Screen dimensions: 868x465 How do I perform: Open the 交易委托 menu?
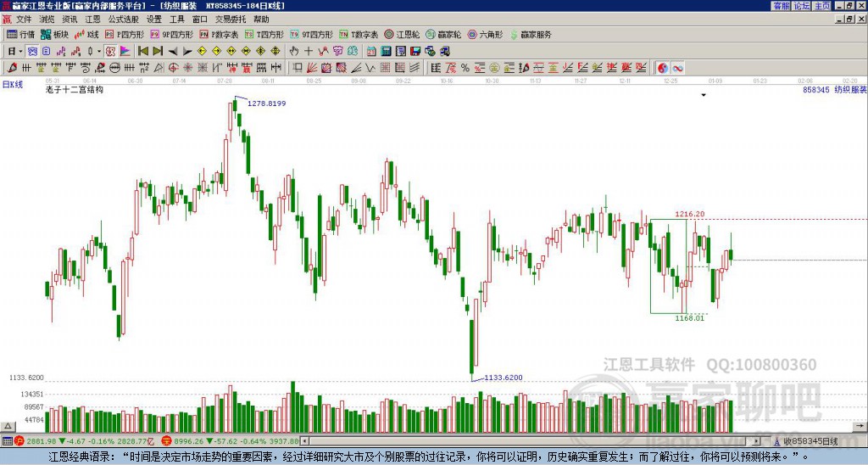pyautogui.click(x=231, y=20)
